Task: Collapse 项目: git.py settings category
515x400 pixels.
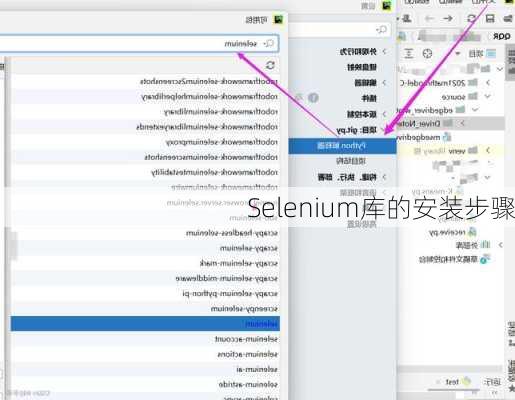Action: pyautogui.click(x=384, y=130)
